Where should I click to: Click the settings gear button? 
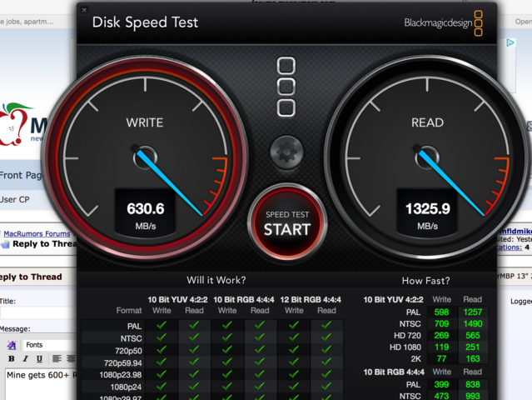pos(286,152)
